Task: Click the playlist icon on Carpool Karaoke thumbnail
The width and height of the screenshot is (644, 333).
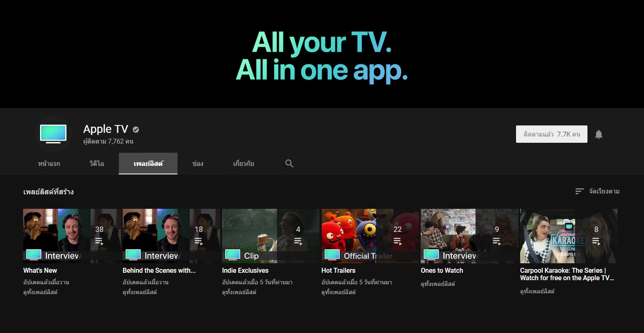Action: click(596, 241)
